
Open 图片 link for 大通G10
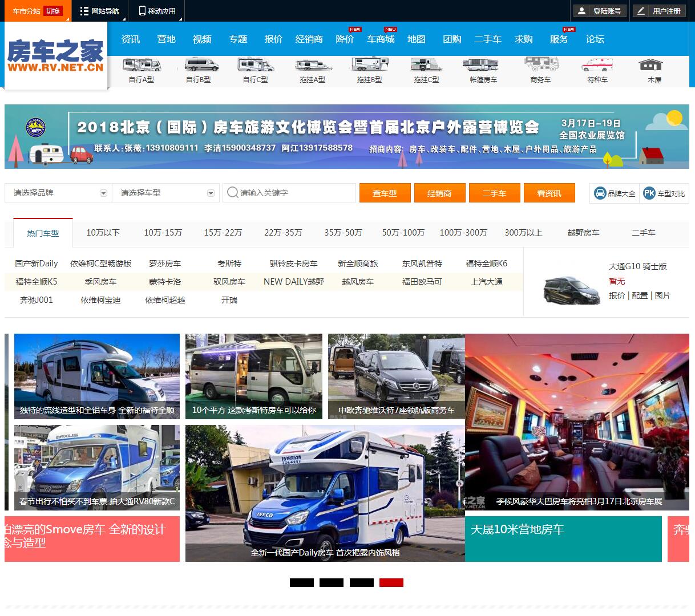click(x=662, y=295)
